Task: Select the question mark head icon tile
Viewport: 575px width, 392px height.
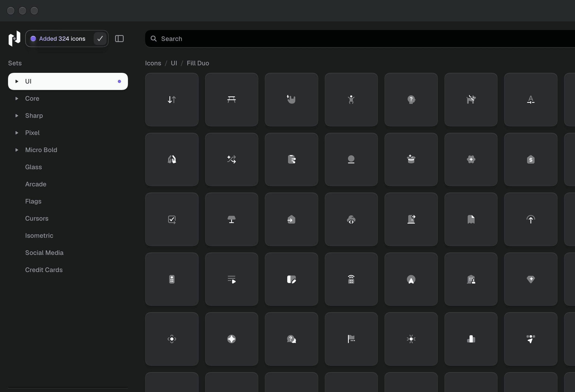Action: (411, 100)
